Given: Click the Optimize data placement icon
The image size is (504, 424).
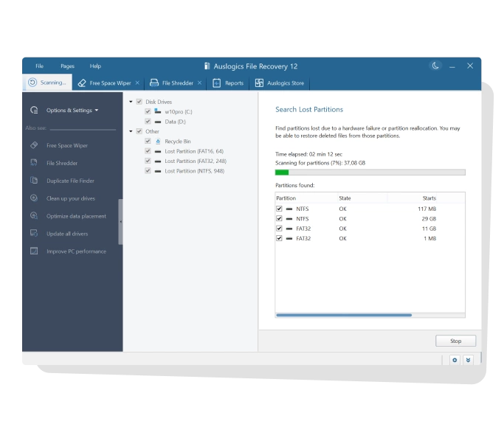Looking at the screenshot, I should pyautogui.click(x=34, y=215).
